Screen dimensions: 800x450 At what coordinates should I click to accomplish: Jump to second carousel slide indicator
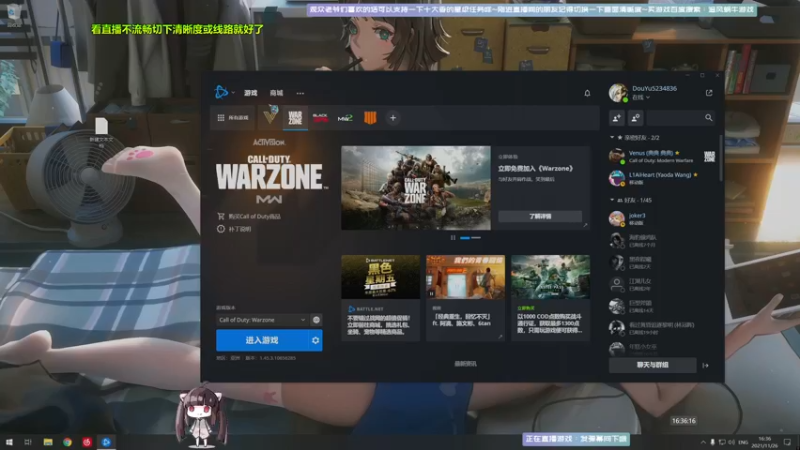tap(476, 238)
